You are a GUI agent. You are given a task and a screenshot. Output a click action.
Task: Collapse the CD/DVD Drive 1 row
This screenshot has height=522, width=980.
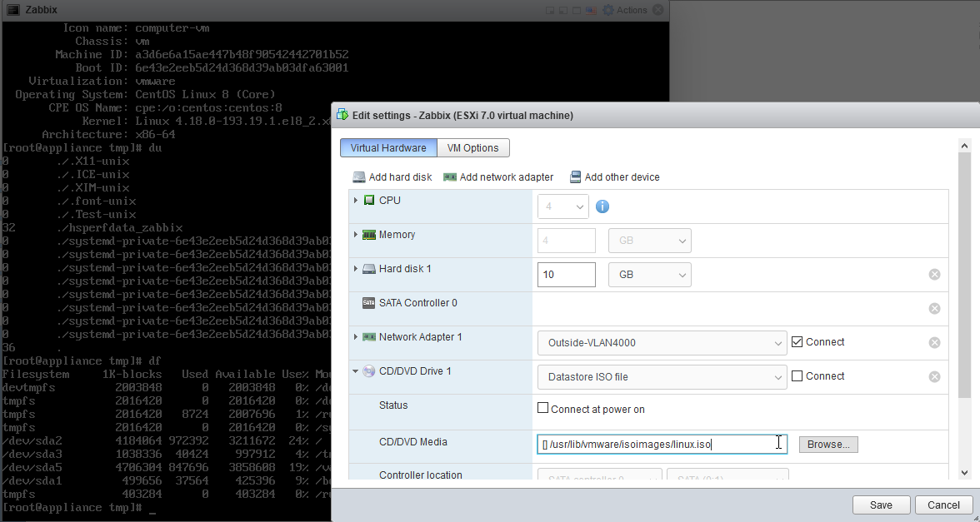(356, 371)
